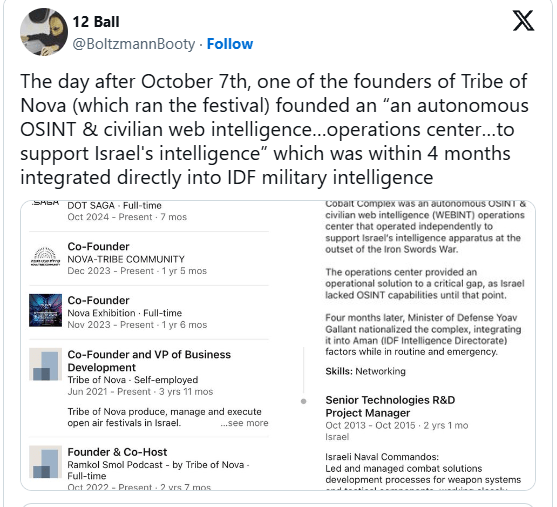Open the Nova Exhibition Full-time company line
The height and width of the screenshot is (507, 557).
click(x=125, y=313)
